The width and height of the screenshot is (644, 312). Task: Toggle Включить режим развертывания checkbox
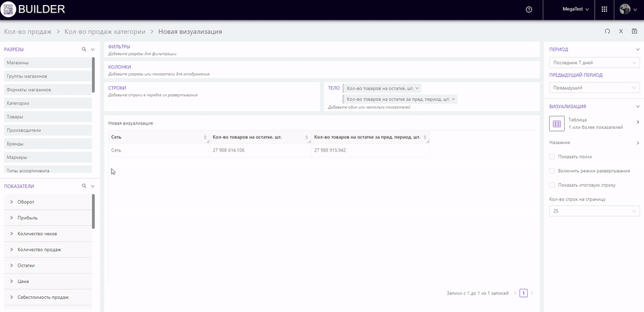pos(552,170)
